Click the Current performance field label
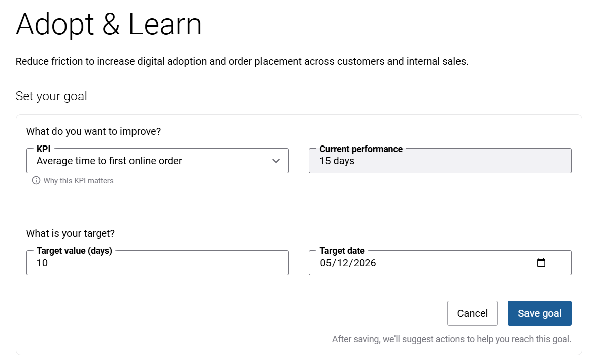Viewport: 592px width, 364px height. click(x=361, y=149)
